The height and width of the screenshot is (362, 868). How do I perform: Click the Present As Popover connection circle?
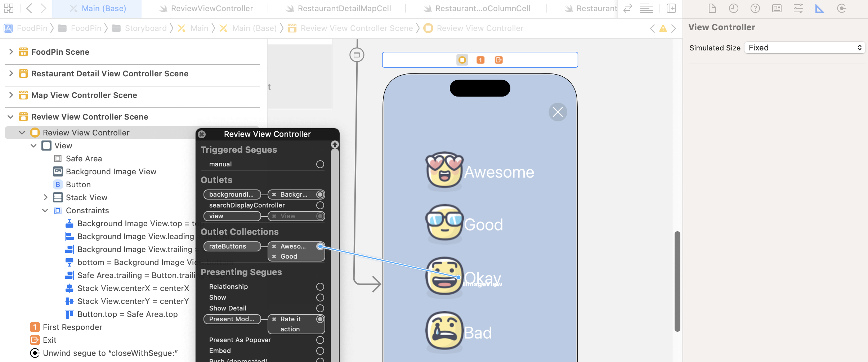[320, 340]
